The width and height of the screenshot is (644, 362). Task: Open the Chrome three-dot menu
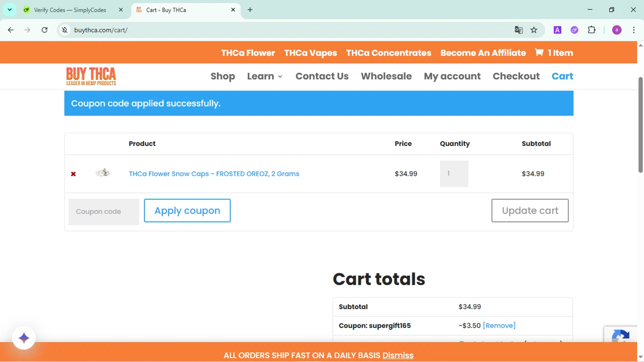click(x=634, y=30)
